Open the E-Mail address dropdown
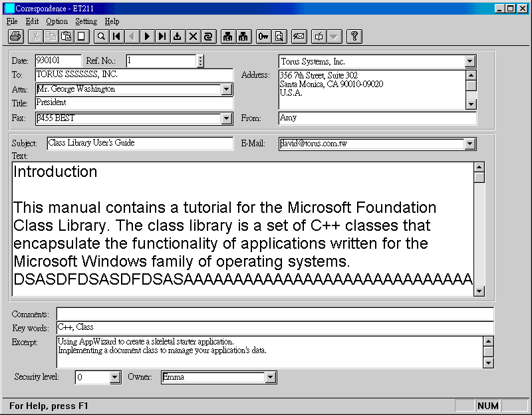This screenshot has width=532, height=415. pyautogui.click(x=470, y=144)
